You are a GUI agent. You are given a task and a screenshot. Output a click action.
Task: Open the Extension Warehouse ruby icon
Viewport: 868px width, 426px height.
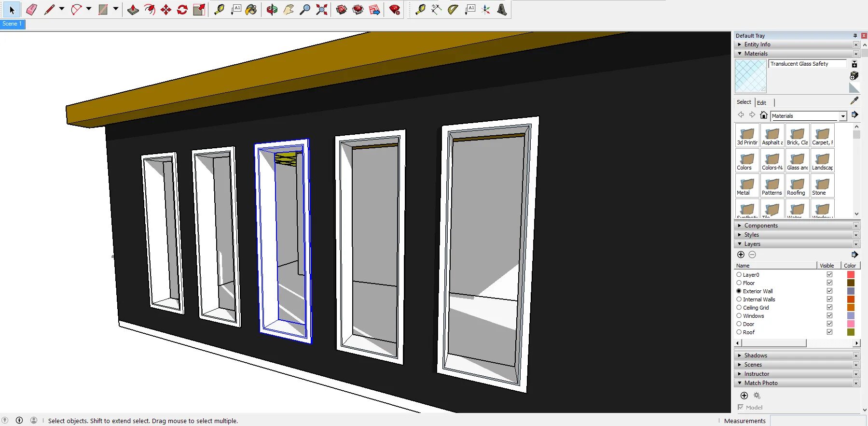[x=395, y=10]
